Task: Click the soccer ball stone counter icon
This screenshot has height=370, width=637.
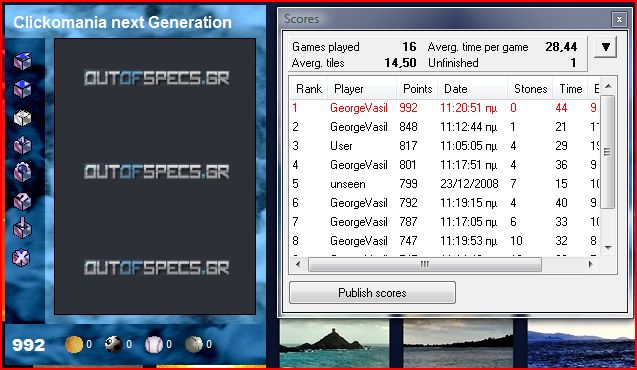Action: coord(113,344)
